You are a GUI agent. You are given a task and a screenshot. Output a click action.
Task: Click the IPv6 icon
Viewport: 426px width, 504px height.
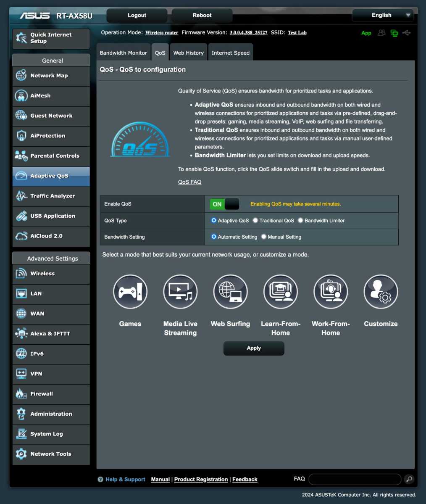21,354
